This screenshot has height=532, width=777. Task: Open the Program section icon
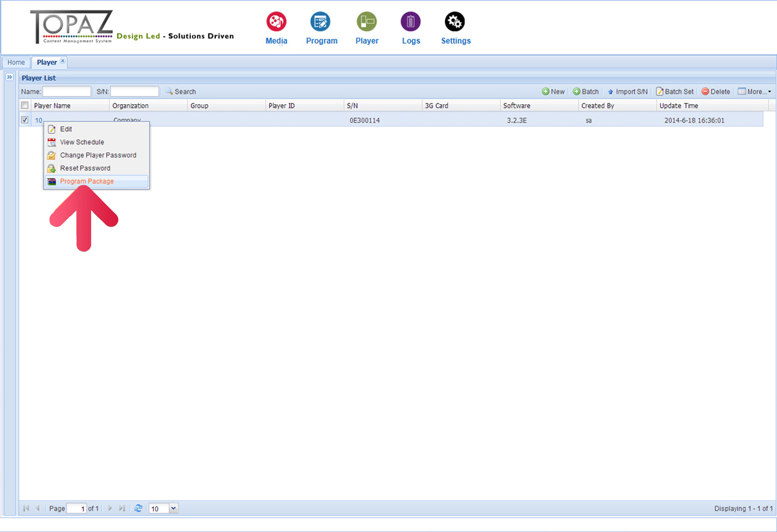click(321, 22)
